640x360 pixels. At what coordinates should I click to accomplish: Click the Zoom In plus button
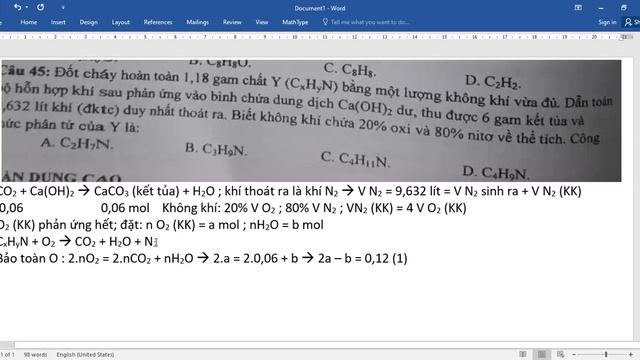point(631,354)
